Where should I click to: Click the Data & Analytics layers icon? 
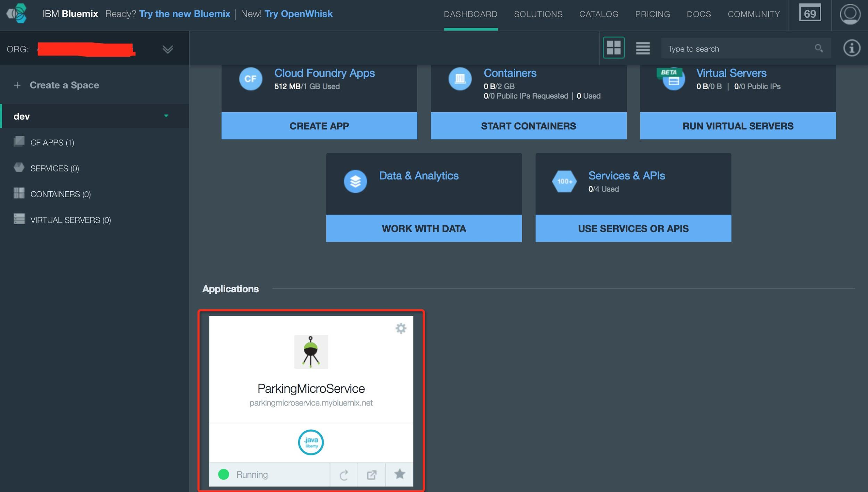click(355, 181)
